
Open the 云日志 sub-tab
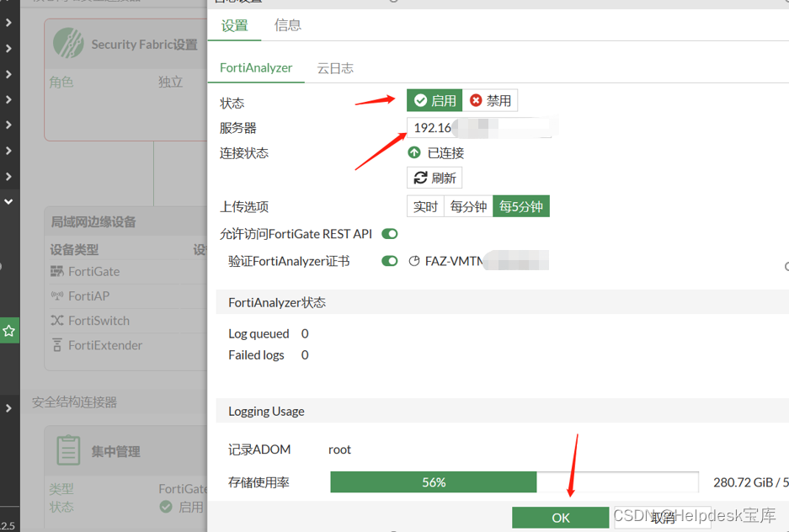[335, 68]
